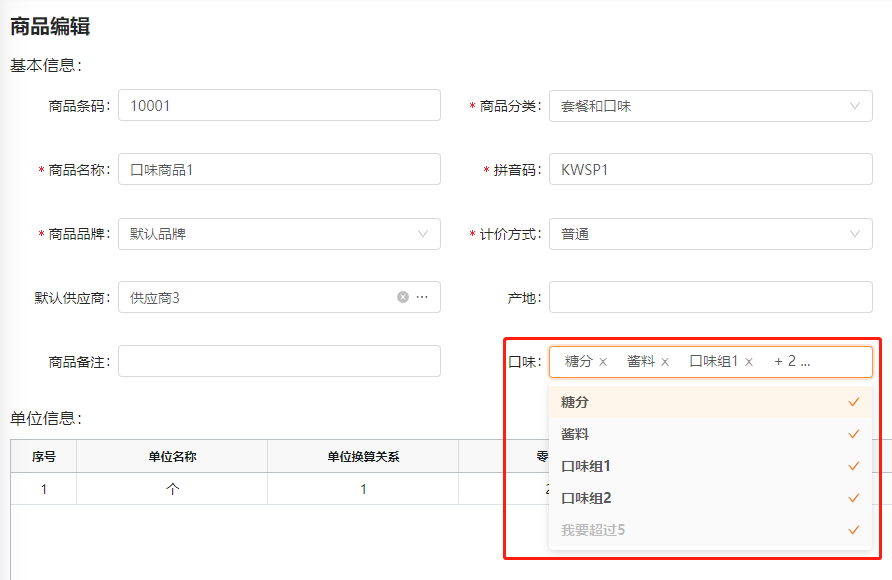Image resolution: width=892 pixels, height=580 pixels.
Task: Open the 商品品牌 dropdown arrow
Action: (x=423, y=234)
